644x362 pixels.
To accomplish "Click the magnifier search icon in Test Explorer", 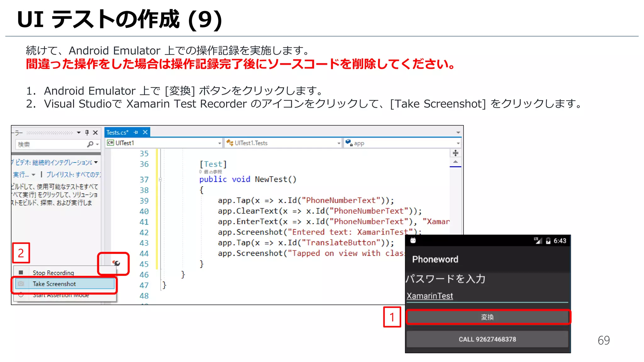I will pyautogui.click(x=90, y=144).
